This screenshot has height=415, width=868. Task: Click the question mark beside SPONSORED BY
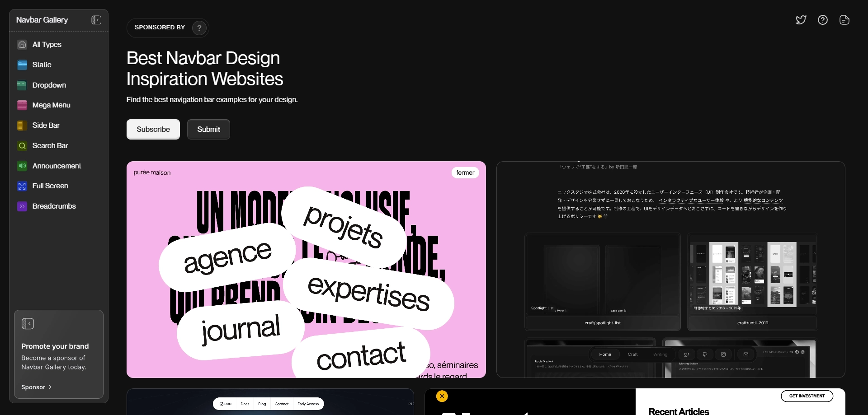(x=199, y=28)
